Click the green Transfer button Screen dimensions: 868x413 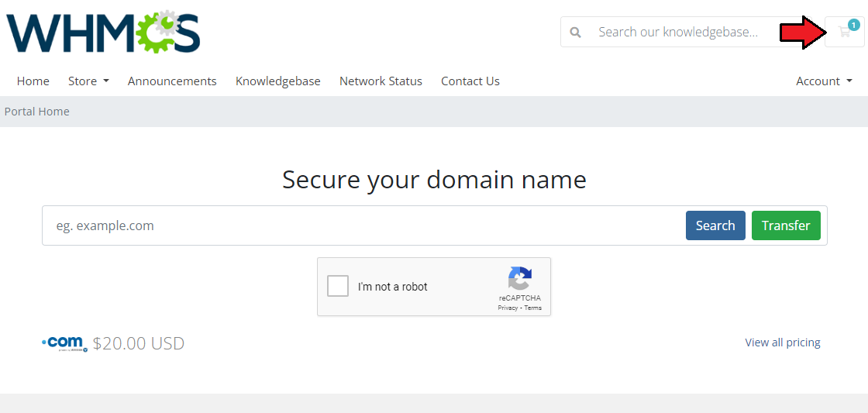(x=786, y=225)
